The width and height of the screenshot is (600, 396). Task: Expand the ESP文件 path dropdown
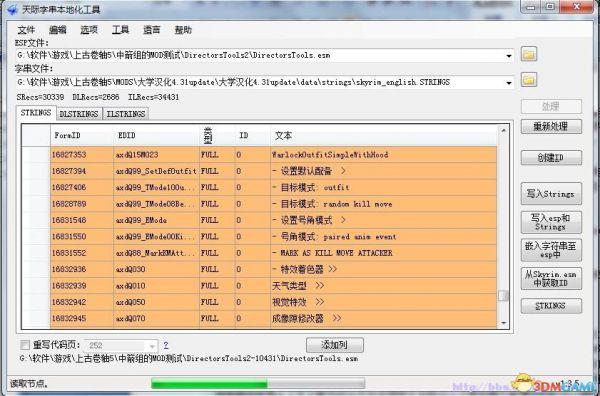point(509,56)
